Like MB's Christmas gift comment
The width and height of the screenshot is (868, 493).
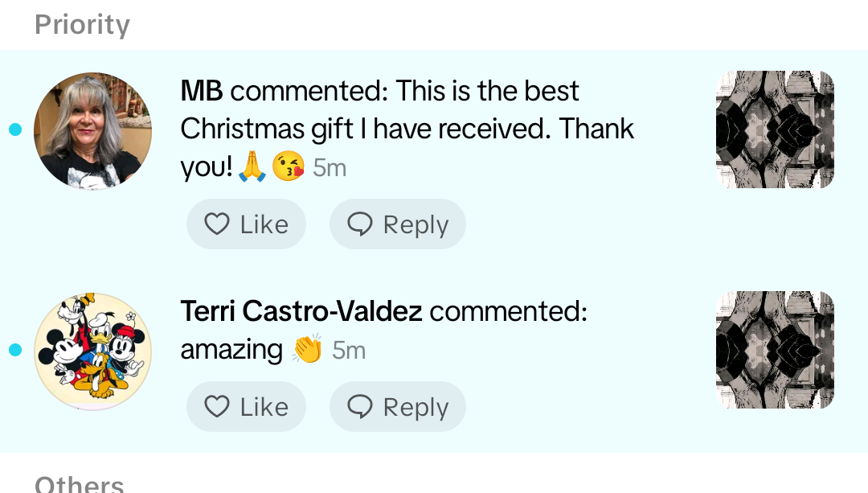(246, 224)
